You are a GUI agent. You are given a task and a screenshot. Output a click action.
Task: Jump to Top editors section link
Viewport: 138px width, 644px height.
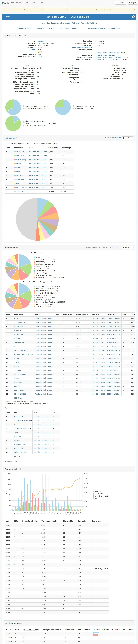(x=52, y=29)
